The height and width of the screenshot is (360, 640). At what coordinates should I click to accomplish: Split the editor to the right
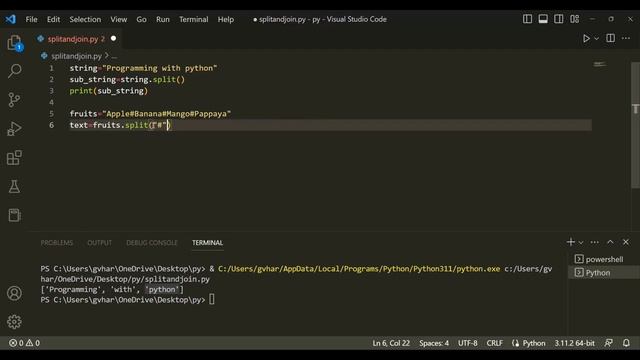[611, 38]
